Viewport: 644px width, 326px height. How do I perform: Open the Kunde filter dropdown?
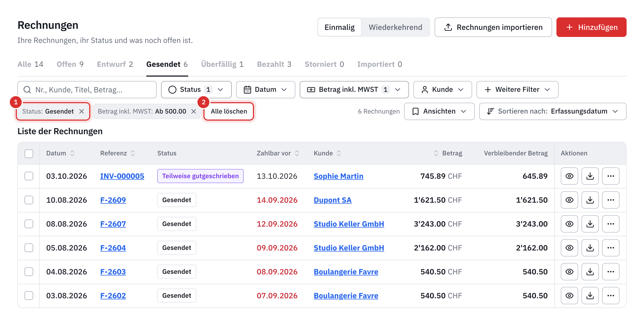(442, 90)
